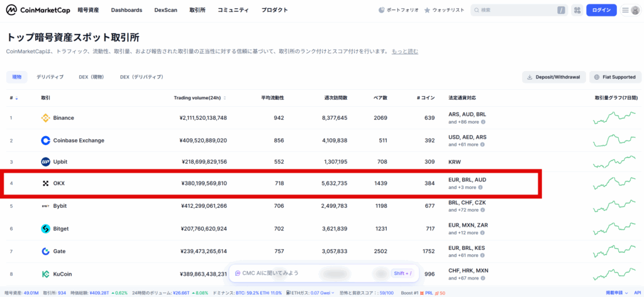644x297 pixels.
Task: Click the CMC AIに聞いてみよう input box
Action: coord(324,273)
